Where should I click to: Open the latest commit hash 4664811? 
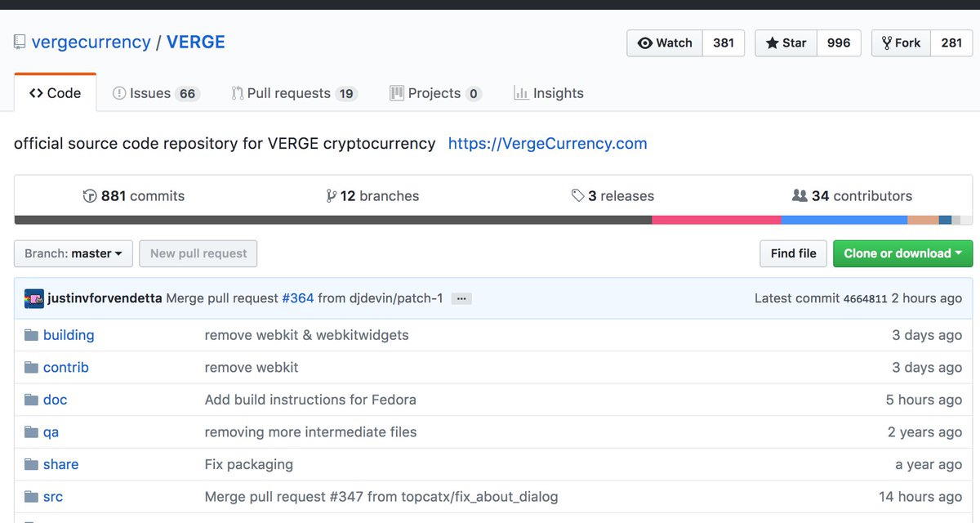866,299
